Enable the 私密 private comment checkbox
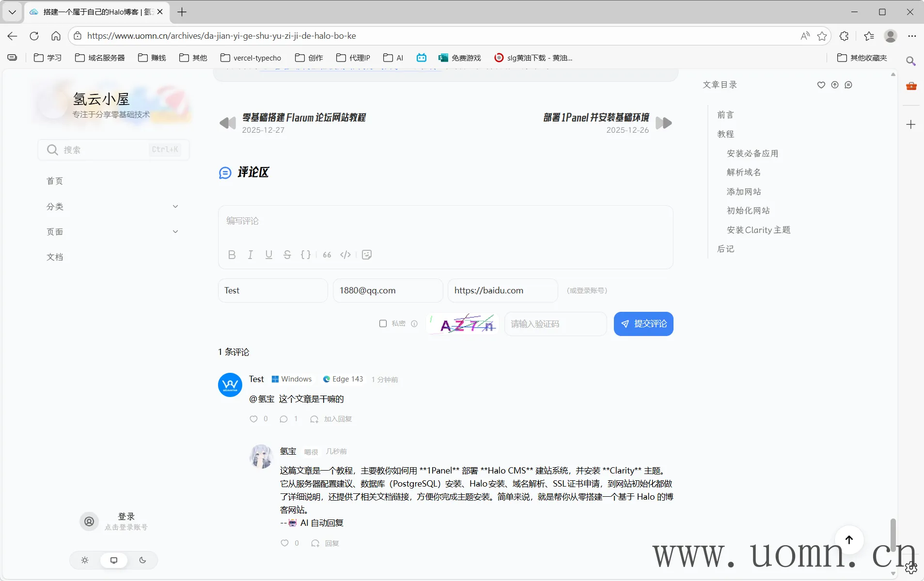Screen dimensions: 924x581 [383, 323]
